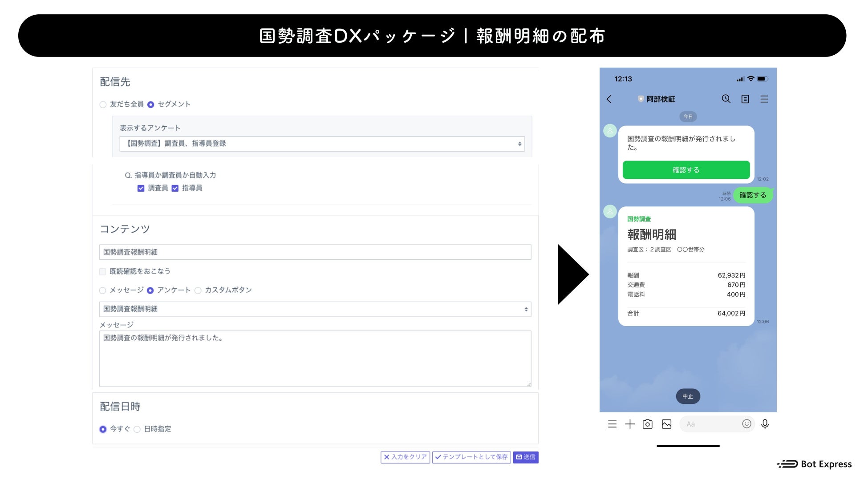Select the カスタムボタン radio option

point(198,290)
